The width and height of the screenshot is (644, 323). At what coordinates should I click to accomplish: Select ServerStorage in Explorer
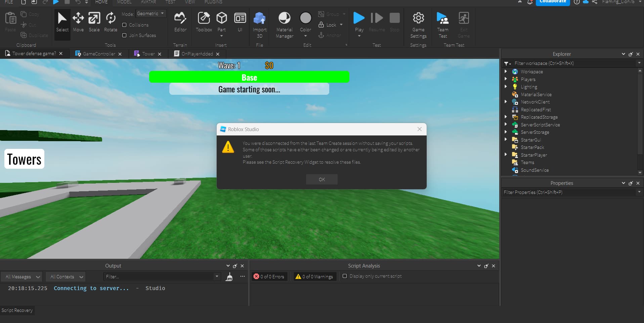pyautogui.click(x=535, y=132)
